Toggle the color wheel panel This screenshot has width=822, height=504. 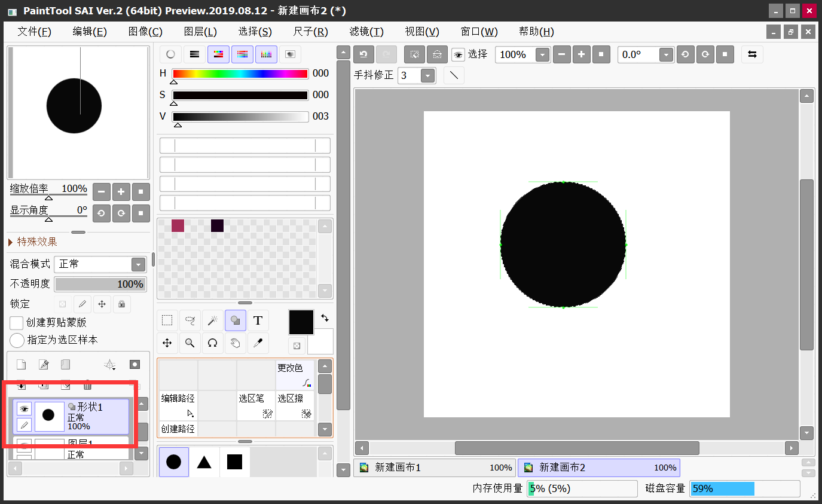point(170,54)
